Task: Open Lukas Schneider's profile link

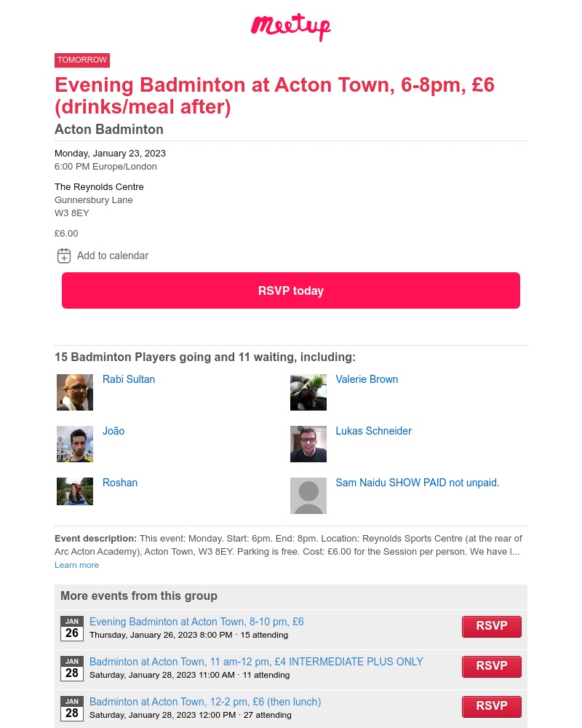Action: coord(373,431)
